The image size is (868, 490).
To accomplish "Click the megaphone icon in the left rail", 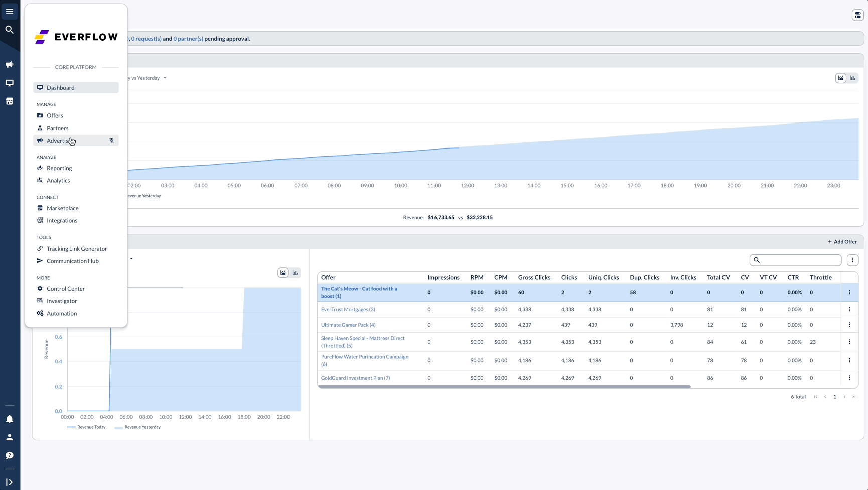I will [x=10, y=65].
